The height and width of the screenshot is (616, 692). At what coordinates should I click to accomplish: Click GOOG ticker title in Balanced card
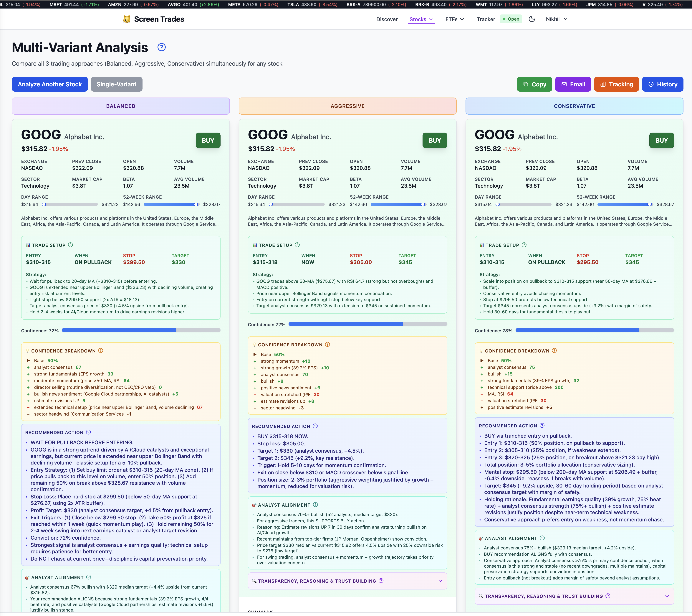pos(41,135)
